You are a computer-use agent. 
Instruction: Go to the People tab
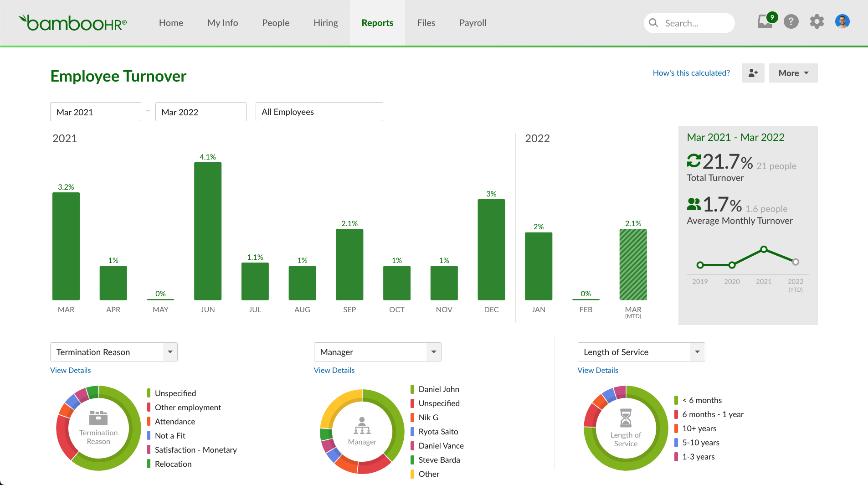pyautogui.click(x=276, y=23)
